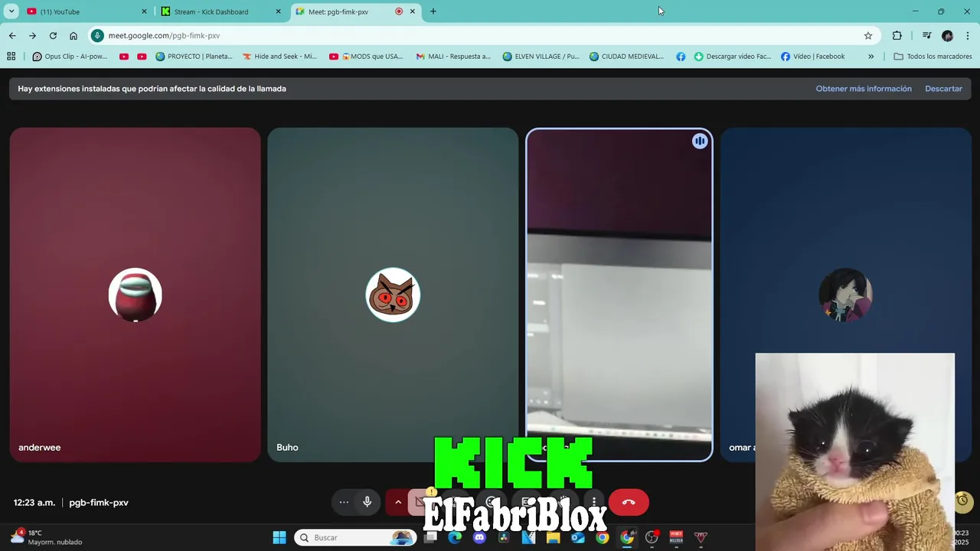Open the apps grid in bookmarks bar
980x551 pixels.
point(11,56)
